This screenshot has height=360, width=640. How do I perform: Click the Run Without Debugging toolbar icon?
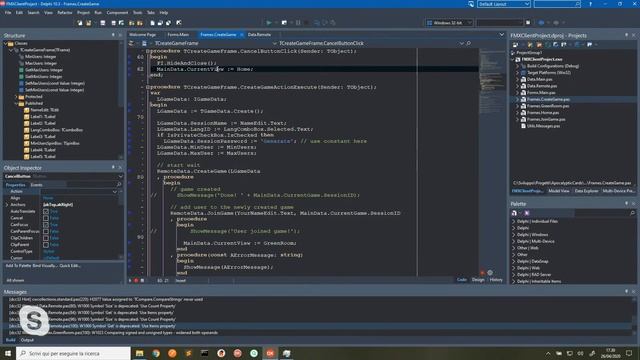(284, 23)
